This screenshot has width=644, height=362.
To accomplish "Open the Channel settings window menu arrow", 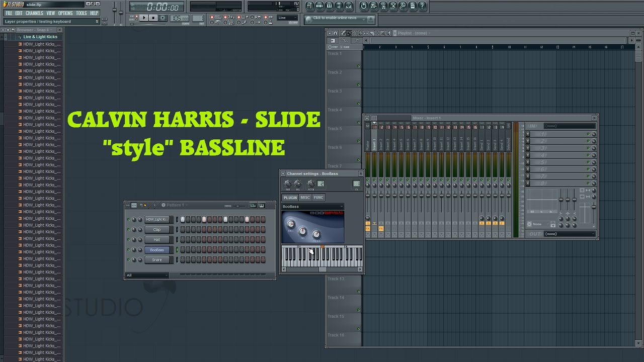I will click(283, 173).
